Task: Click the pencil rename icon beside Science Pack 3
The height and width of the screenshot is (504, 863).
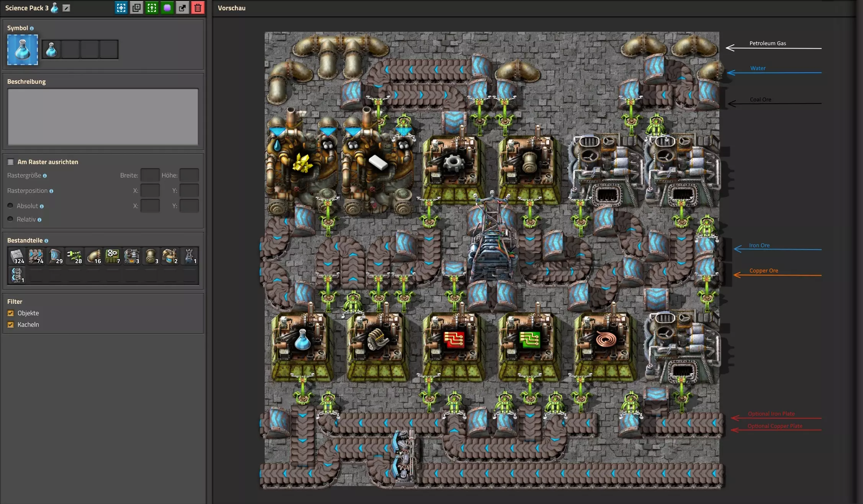Action: 66,8
